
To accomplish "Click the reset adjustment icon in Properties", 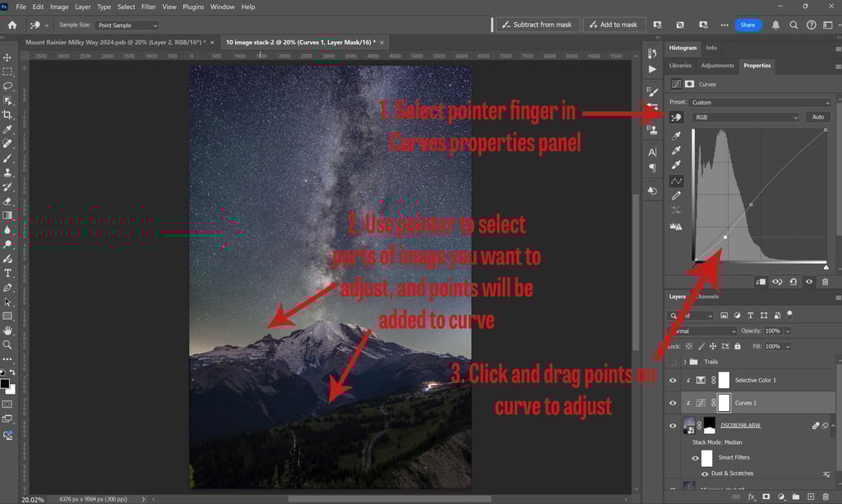I will tap(793, 282).
